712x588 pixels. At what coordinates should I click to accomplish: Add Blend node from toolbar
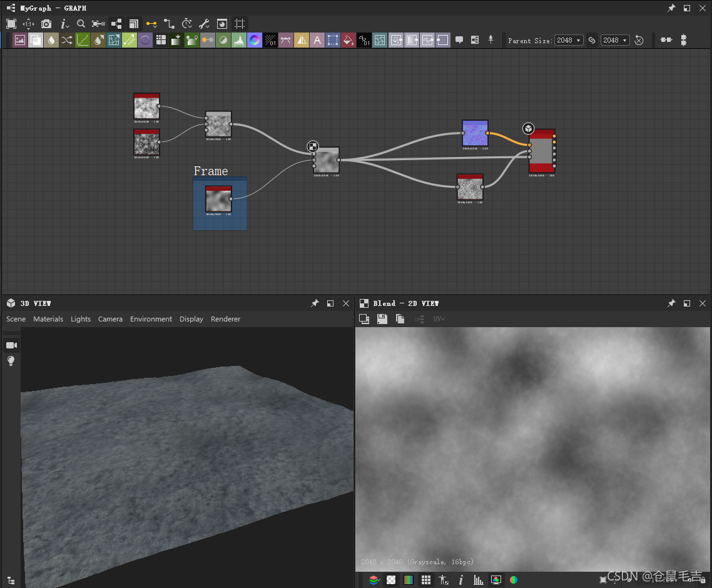36,40
